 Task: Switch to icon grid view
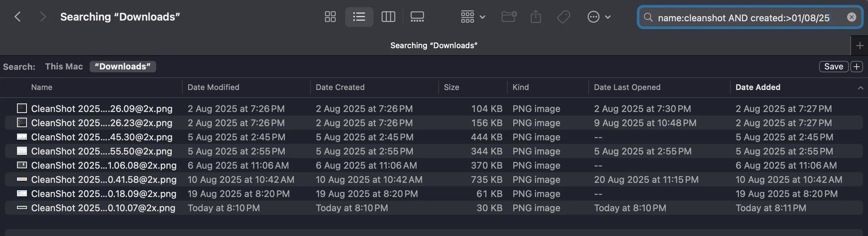(330, 17)
